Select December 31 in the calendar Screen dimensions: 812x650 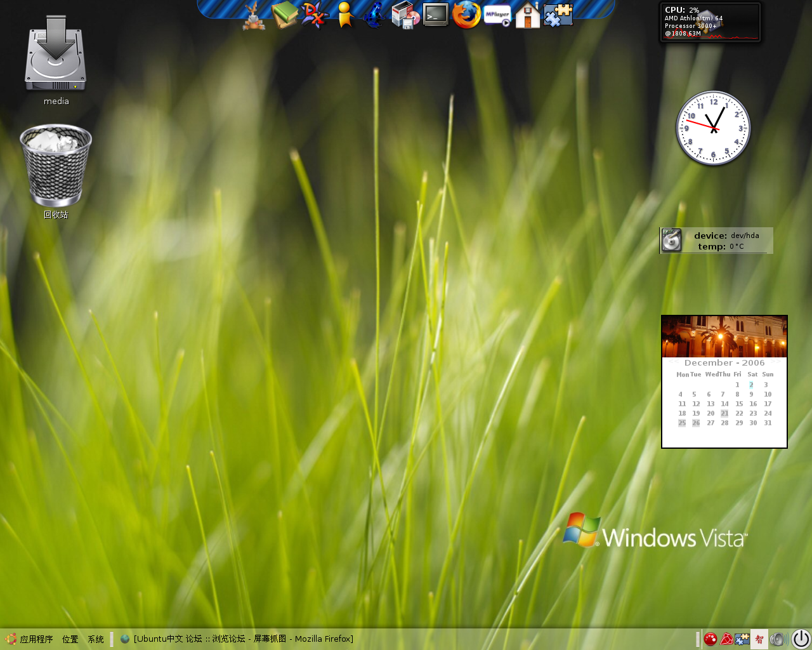click(768, 423)
